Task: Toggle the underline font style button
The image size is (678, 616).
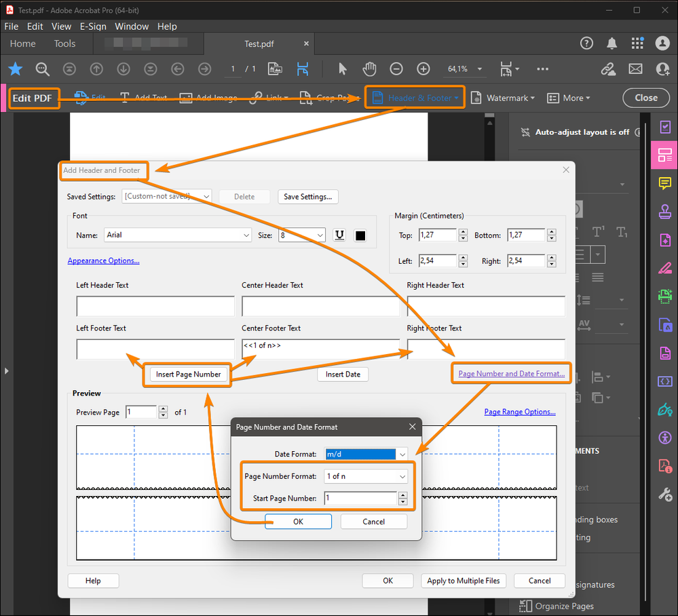Action: tap(340, 235)
